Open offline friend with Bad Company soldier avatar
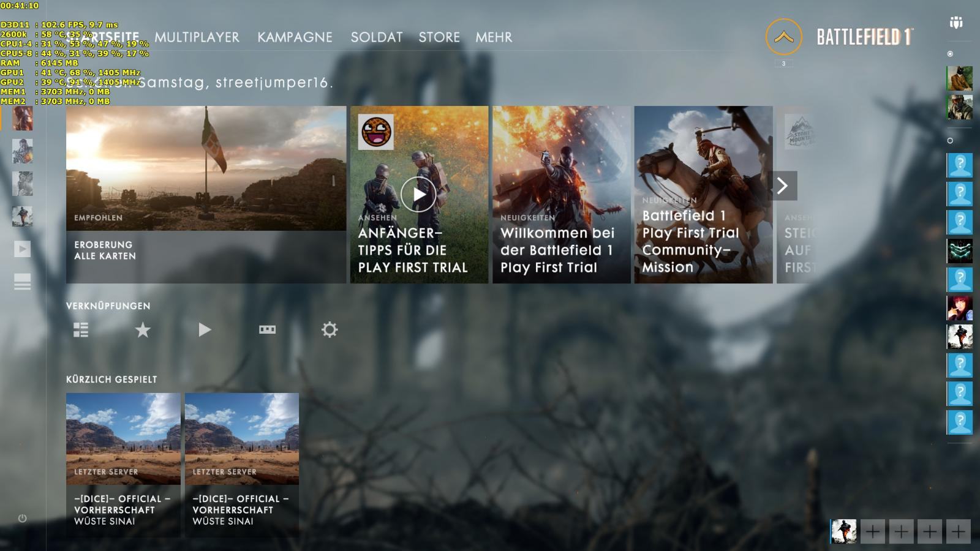 coord(960,337)
